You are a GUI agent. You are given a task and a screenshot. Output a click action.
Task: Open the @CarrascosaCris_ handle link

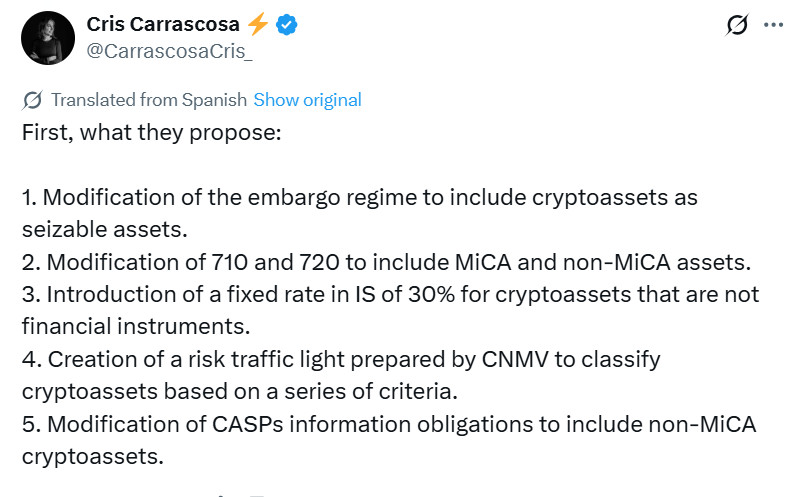(170, 52)
